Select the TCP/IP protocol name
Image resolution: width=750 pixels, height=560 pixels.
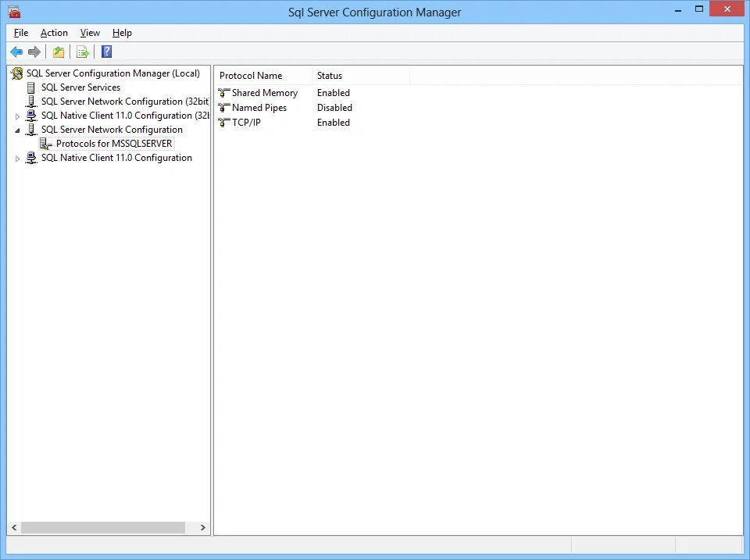(246, 123)
